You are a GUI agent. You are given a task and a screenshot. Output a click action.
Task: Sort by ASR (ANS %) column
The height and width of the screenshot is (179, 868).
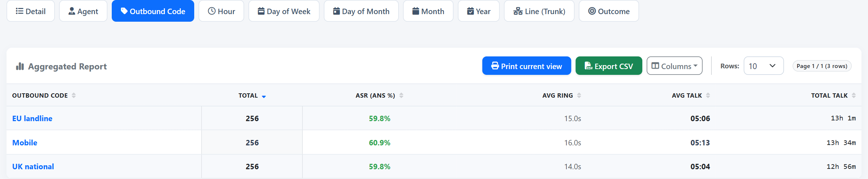pyautogui.click(x=379, y=95)
